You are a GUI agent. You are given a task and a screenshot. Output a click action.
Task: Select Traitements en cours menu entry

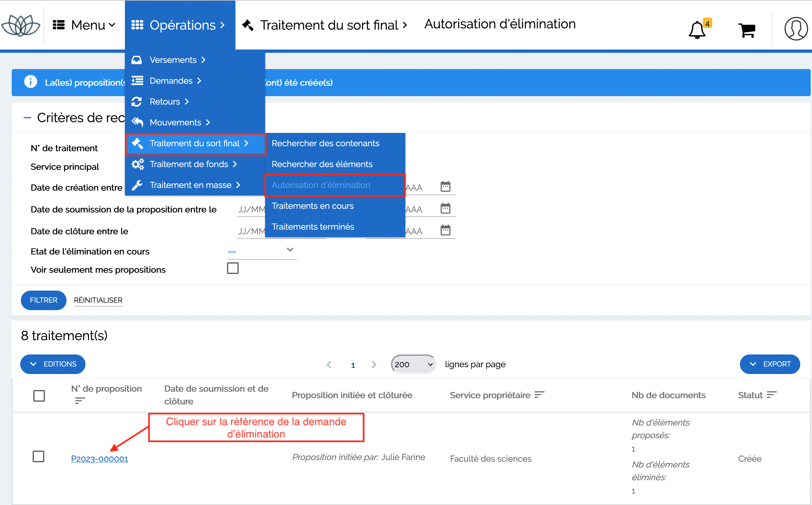[x=312, y=206]
